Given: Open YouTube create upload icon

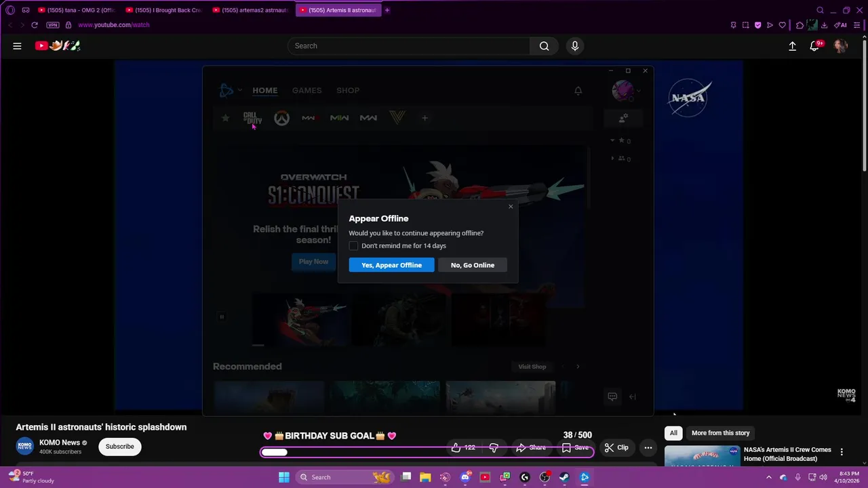Looking at the screenshot, I should 792,46.
